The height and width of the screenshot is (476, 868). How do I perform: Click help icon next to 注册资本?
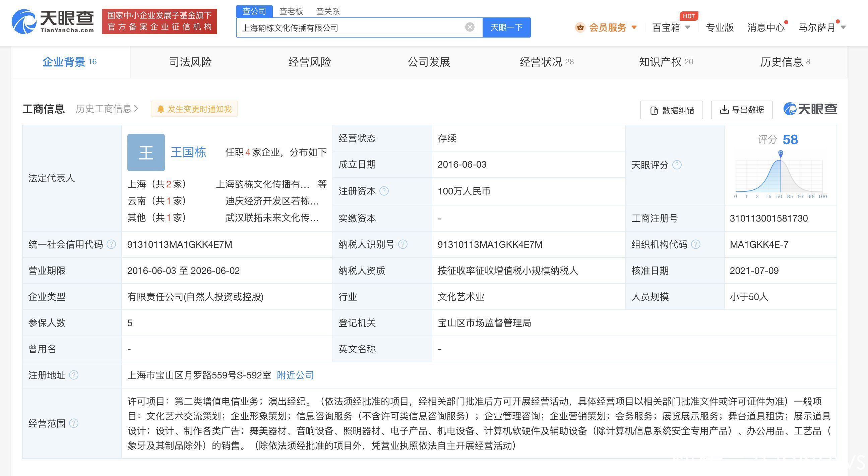[384, 191]
